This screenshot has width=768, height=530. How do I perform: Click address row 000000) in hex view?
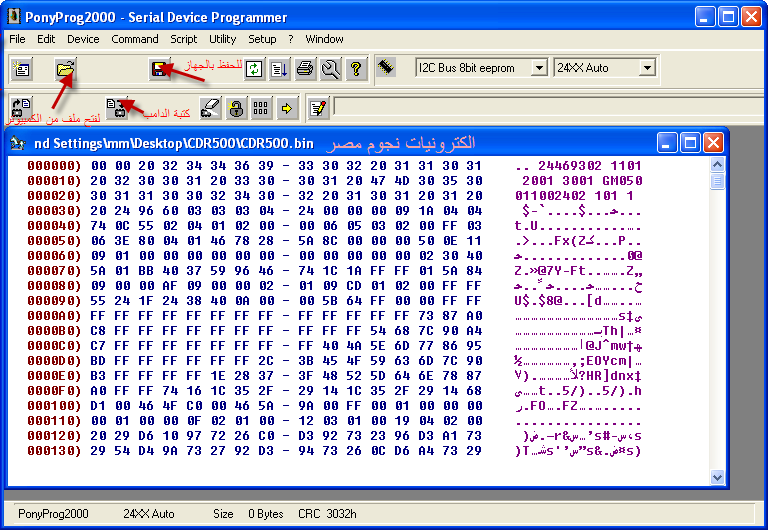point(54,166)
